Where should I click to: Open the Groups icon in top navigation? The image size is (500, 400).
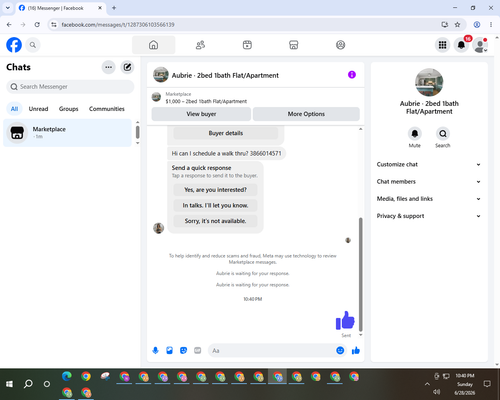(x=340, y=45)
